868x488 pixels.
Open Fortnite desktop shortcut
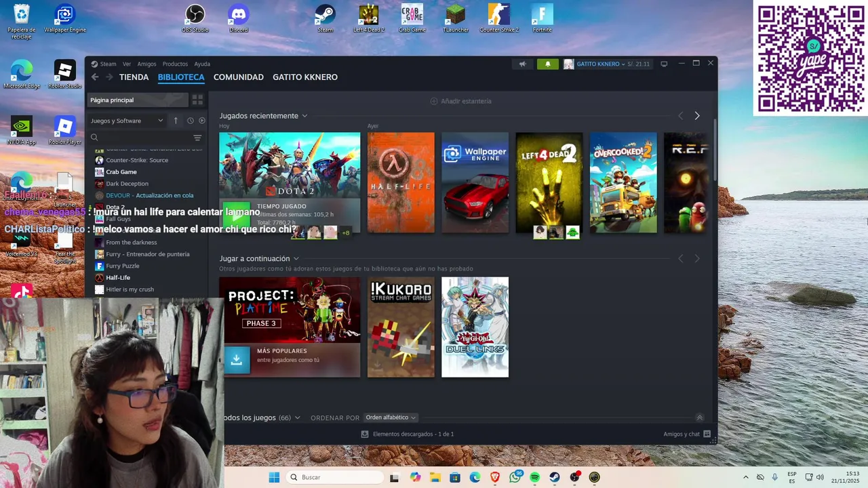point(542,18)
